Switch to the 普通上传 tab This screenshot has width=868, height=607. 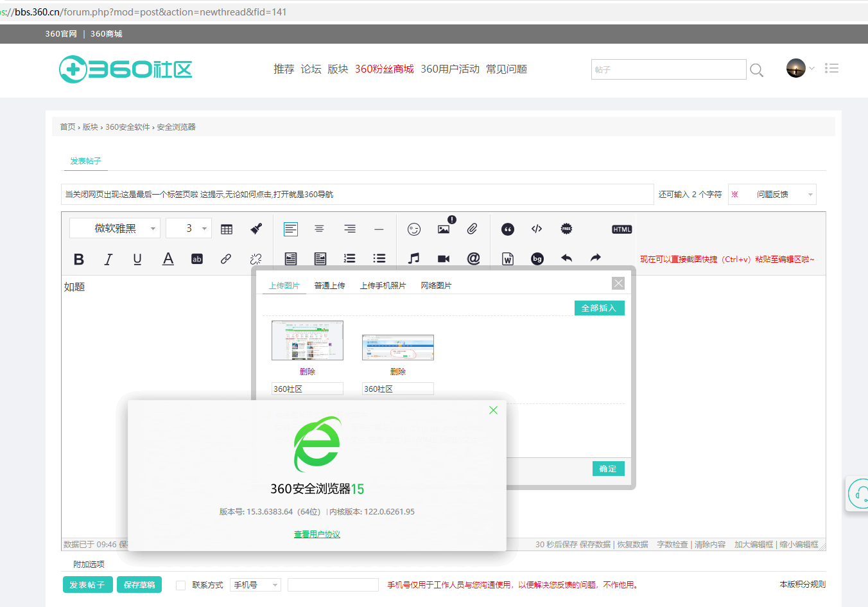(329, 286)
